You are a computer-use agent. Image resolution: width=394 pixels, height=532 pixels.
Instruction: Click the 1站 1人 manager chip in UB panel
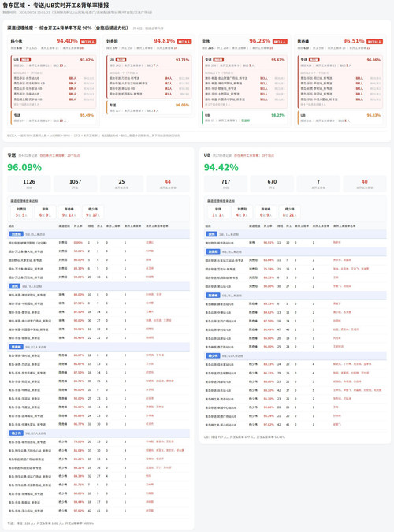(217, 212)
